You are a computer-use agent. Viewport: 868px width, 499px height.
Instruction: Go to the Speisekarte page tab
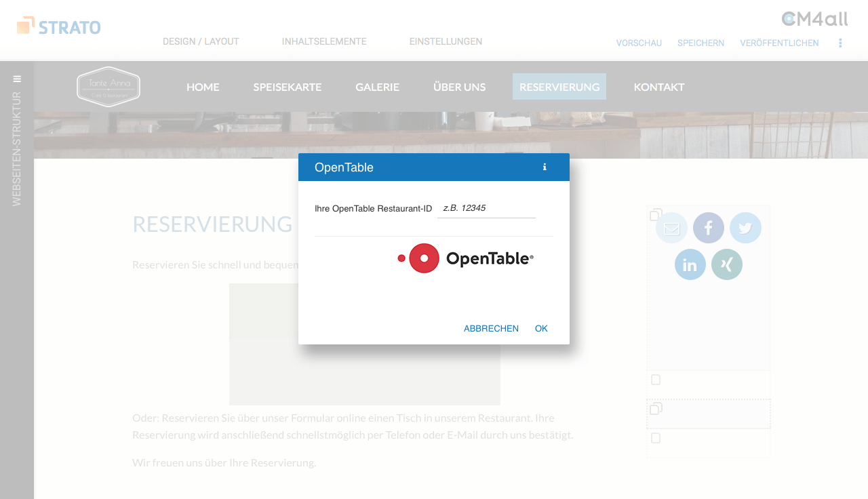click(288, 87)
